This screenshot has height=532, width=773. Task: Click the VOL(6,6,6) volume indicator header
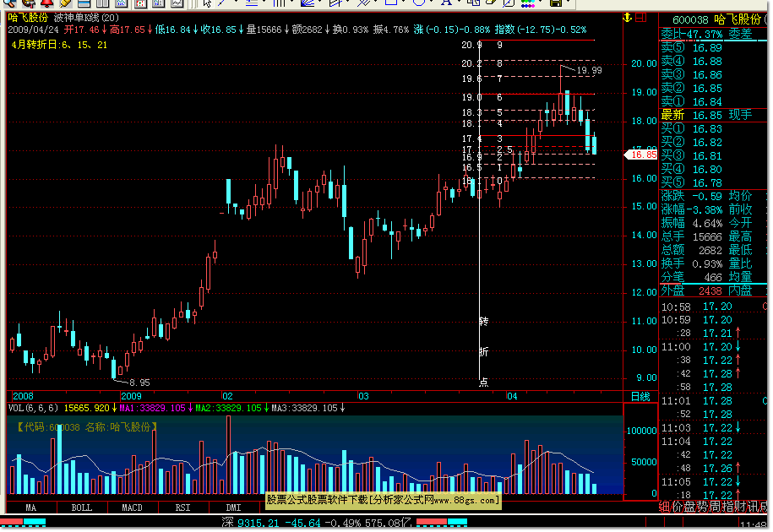pos(33,409)
